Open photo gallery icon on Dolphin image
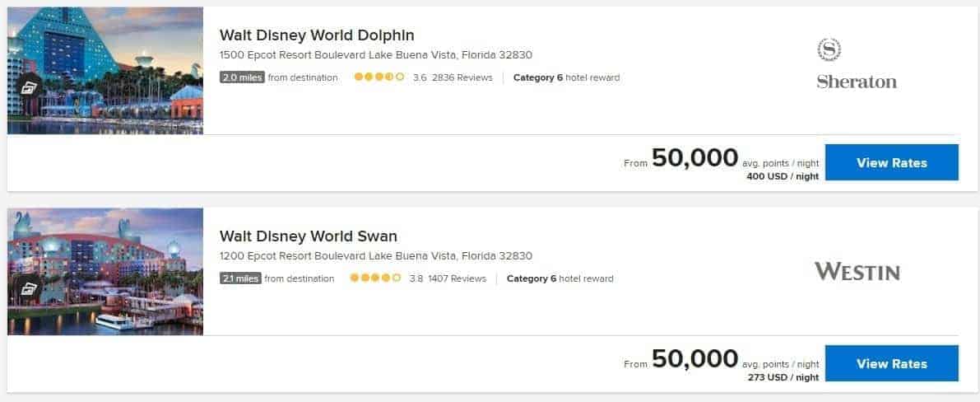Screen dimensions: 980x402 pyautogui.click(x=28, y=86)
